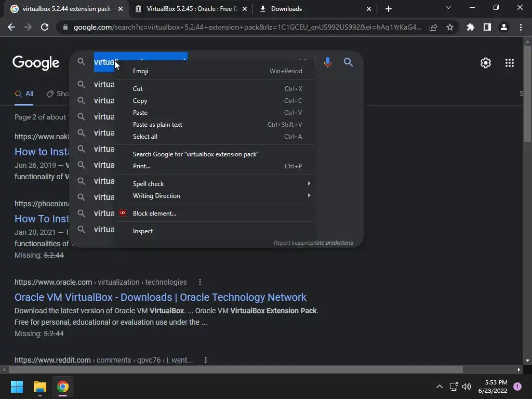This screenshot has height=399, width=532.
Task: Click the vertical page scrollbar thumb
Action: tap(527, 94)
